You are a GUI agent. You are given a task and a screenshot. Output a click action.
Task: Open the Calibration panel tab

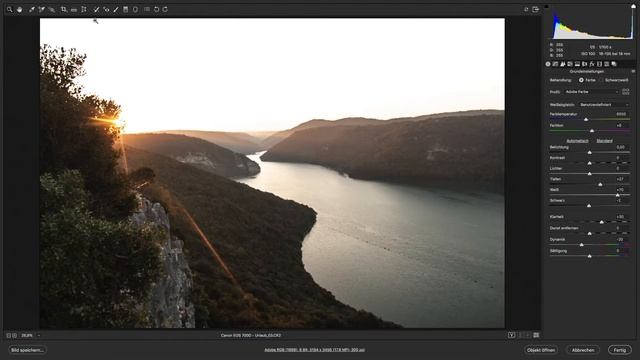click(x=600, y=64)
